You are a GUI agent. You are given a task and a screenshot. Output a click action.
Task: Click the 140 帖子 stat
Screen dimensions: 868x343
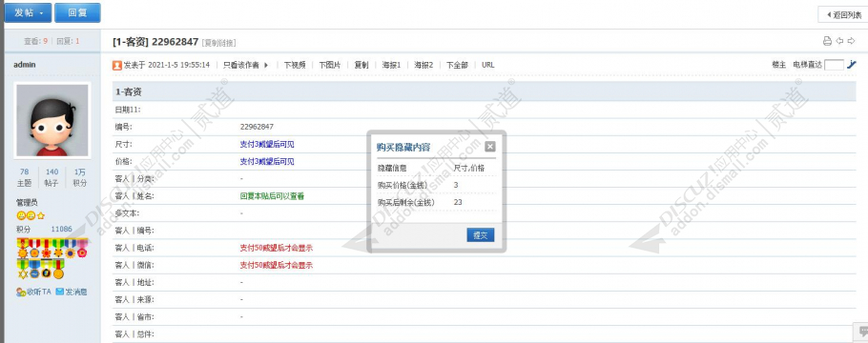[52, 177]
